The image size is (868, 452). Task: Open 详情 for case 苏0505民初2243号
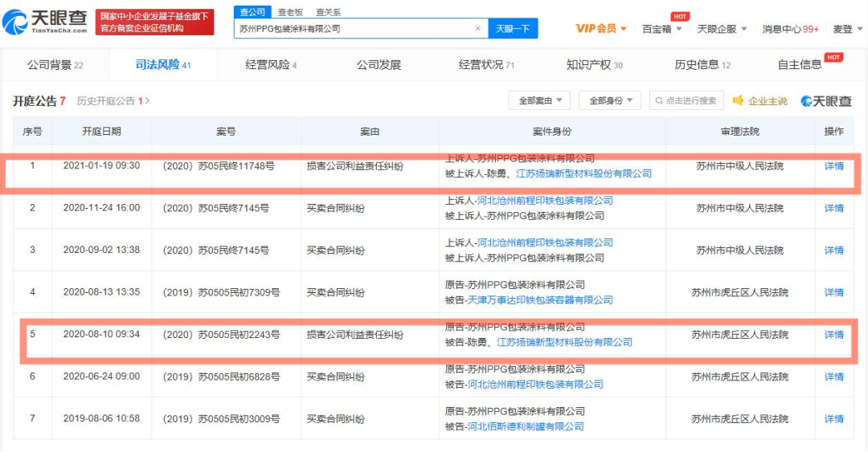coord(833,334)
